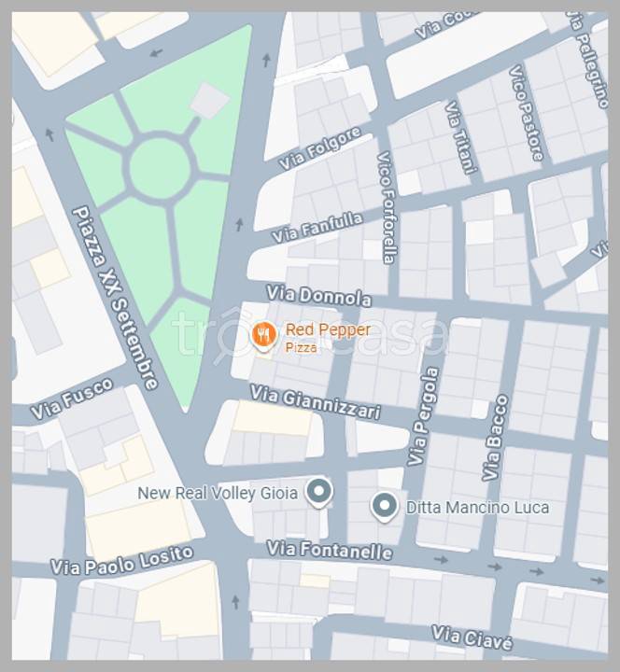Select the Via Fanfulla street label

tap(317, 228)
